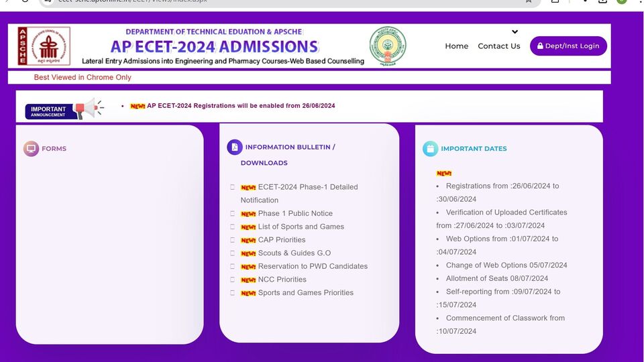Click 'Allotment of Seats 08/07/2024' entry
Image resolution: width=644 pixels, height=362 pixels.
[497, 278]
